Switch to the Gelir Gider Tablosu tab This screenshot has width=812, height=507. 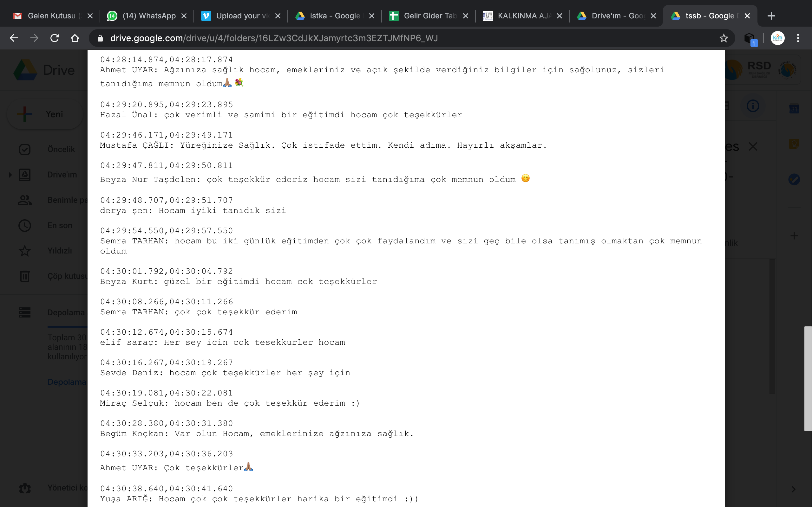(429, 16)
